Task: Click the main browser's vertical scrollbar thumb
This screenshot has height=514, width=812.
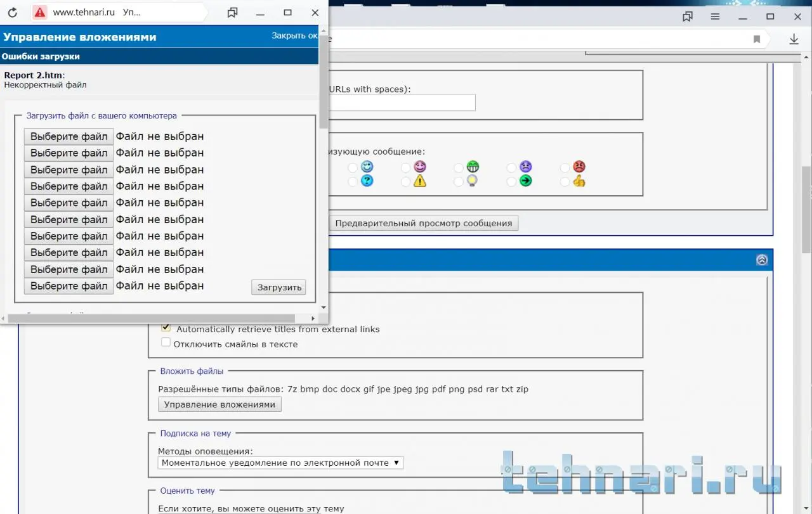Action: pos(806,211)
